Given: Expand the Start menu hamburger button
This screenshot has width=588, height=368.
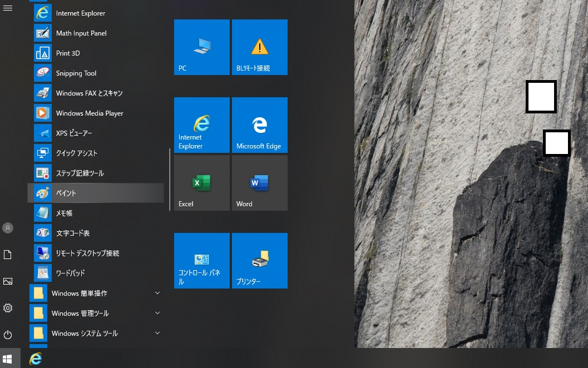Looking at the screenshot, I should pos(8,8).
